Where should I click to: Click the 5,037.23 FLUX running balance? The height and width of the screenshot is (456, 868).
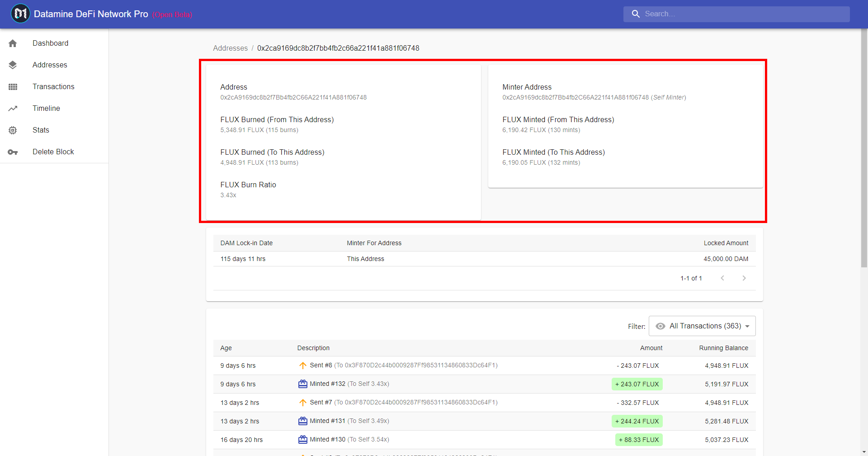tap(726, 440)
